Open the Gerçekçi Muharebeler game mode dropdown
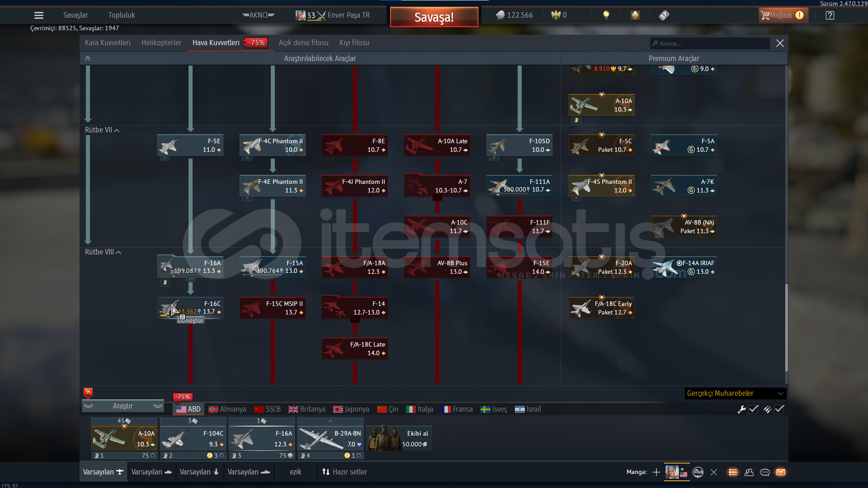 click(735, 394)
